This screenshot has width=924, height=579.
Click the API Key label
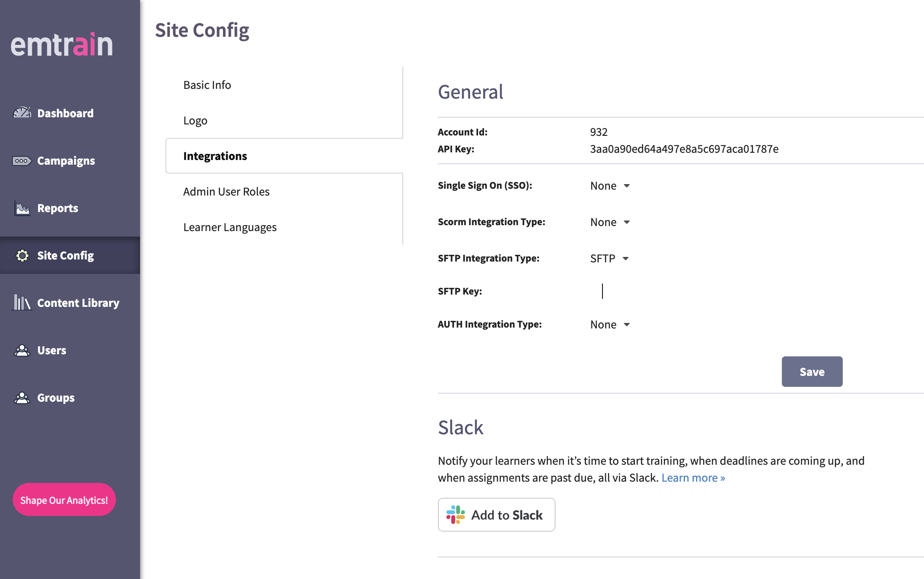(456, 149)
